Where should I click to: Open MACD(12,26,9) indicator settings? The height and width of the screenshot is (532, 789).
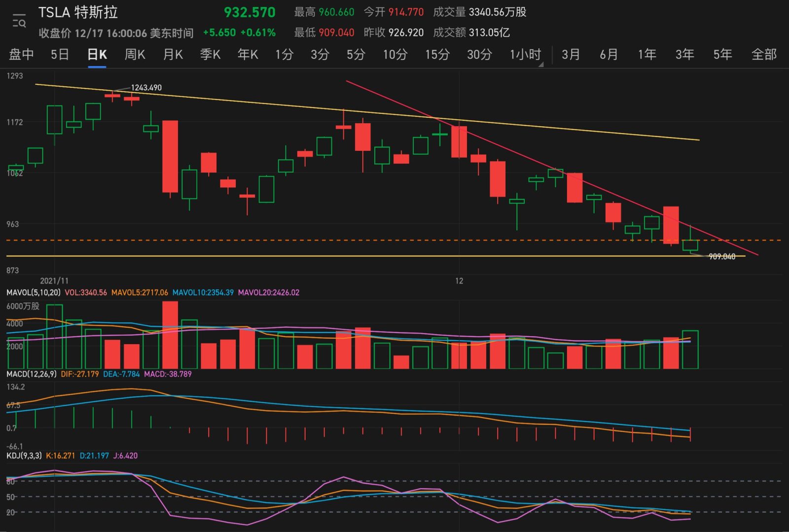[32, 374]
